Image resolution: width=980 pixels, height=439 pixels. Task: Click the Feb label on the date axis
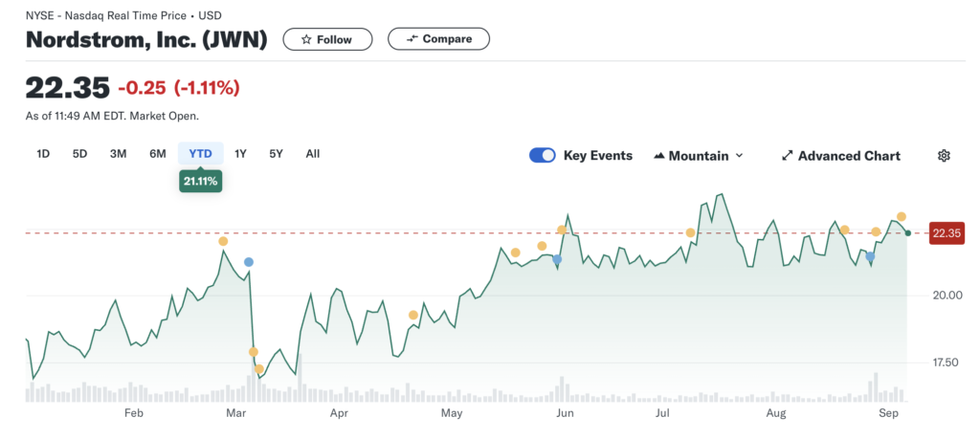tap(134, 413)
